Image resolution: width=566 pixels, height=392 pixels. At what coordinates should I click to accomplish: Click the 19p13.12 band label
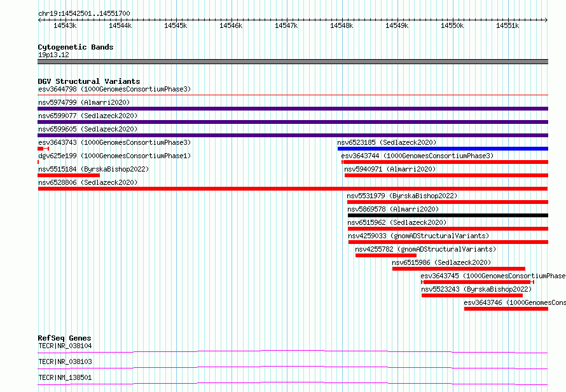pyautogui.click(x=53, y=55)
